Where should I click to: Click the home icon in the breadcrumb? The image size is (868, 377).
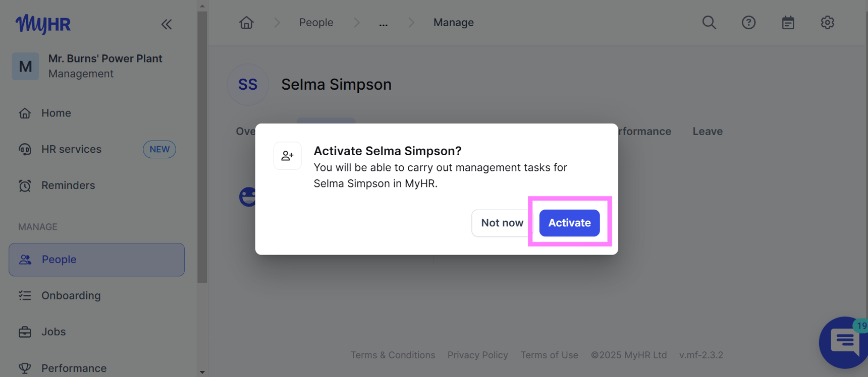click(246, 22)
